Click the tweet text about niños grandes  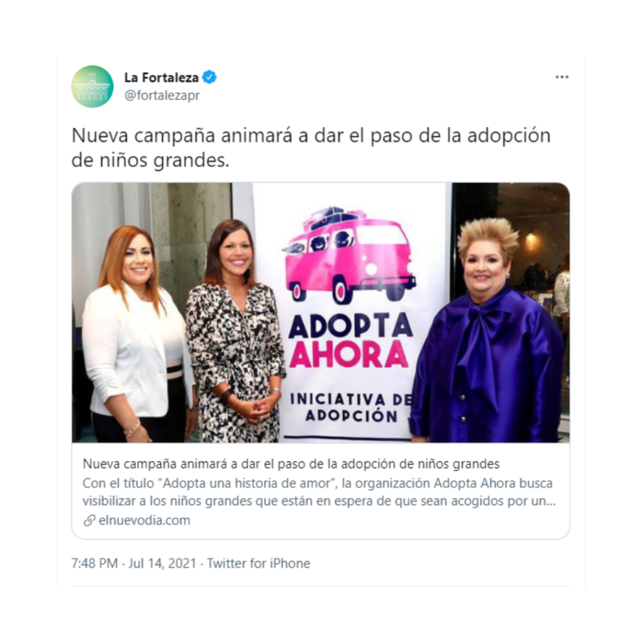click(311, 148)
